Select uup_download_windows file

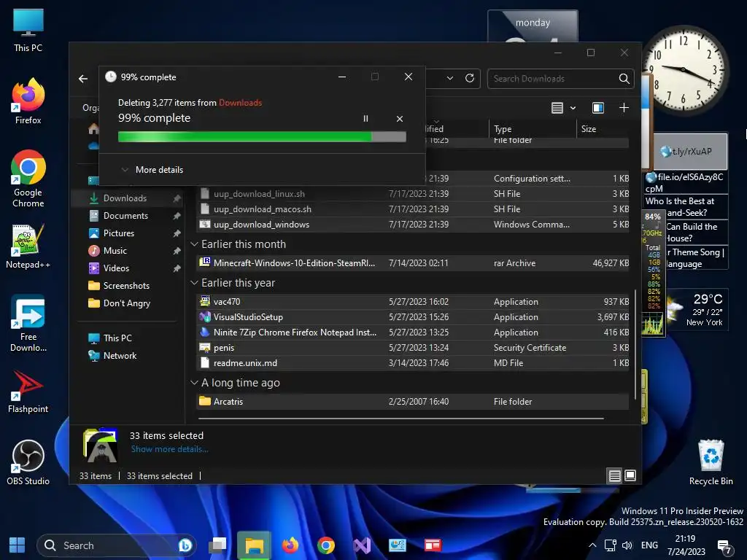pyautogui.click(x=413, y=225)
